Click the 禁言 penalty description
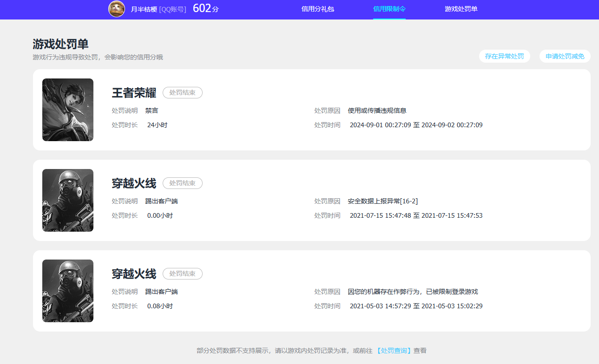Viewport: 599px width, 364px height. (x=152, y=110)
